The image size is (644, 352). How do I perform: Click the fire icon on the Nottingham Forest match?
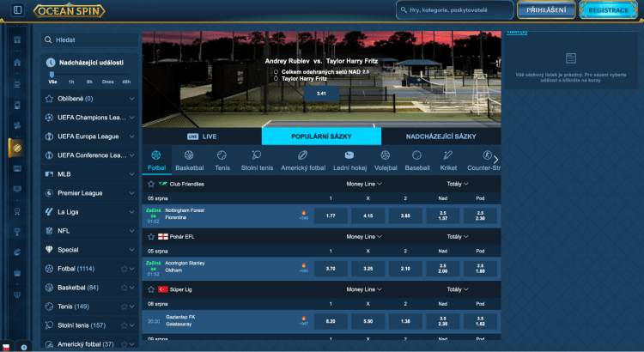pyautogui.click(x=303, y=213)
